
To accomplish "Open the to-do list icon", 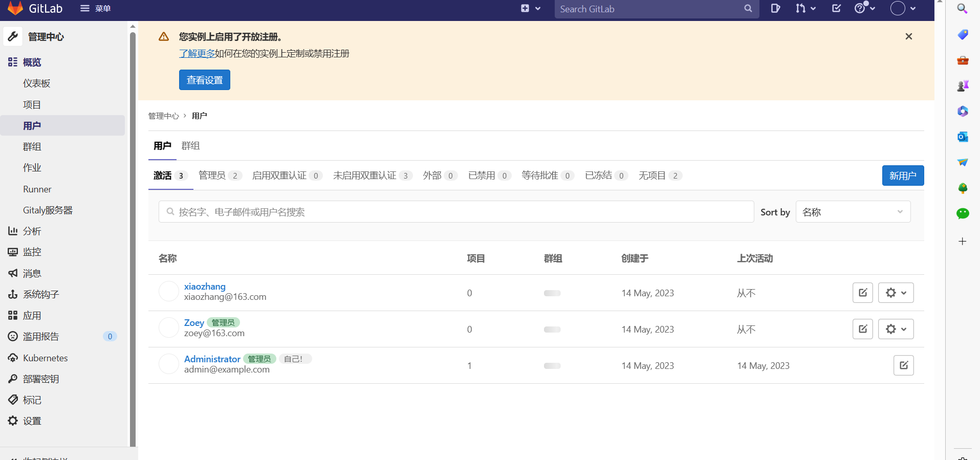I will [x=837, y=9].
